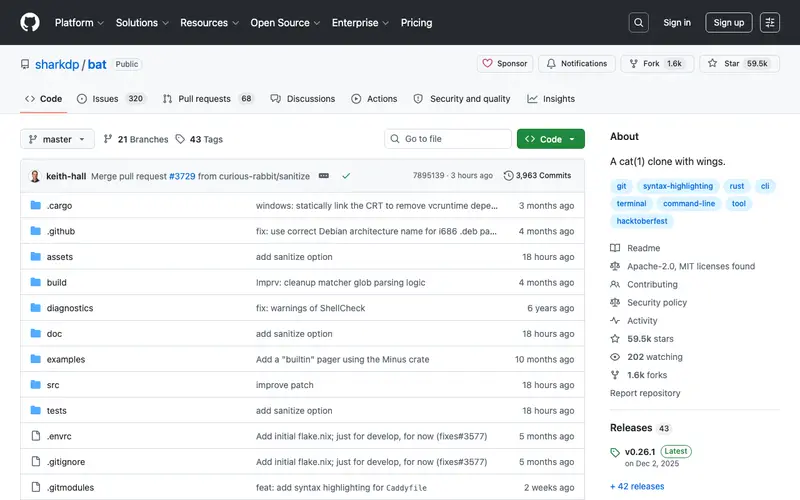The image size is (800, 500).
Task: Go to Pricing in top navigation
Action: (416, 22)
